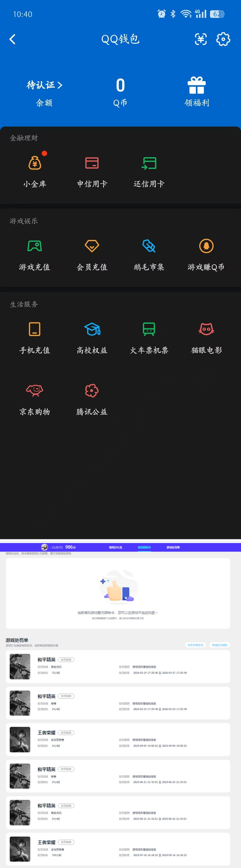Switch to 游戏处罚单 tab

point(173,547)
